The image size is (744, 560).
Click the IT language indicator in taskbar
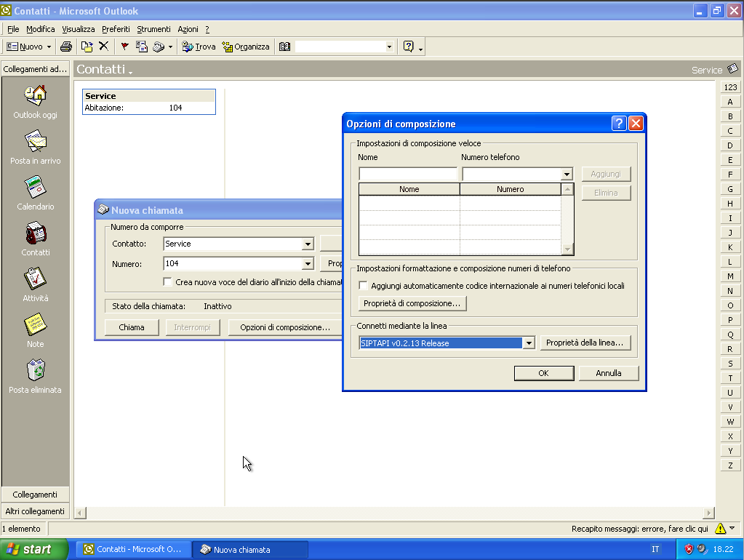coord(655,549)
